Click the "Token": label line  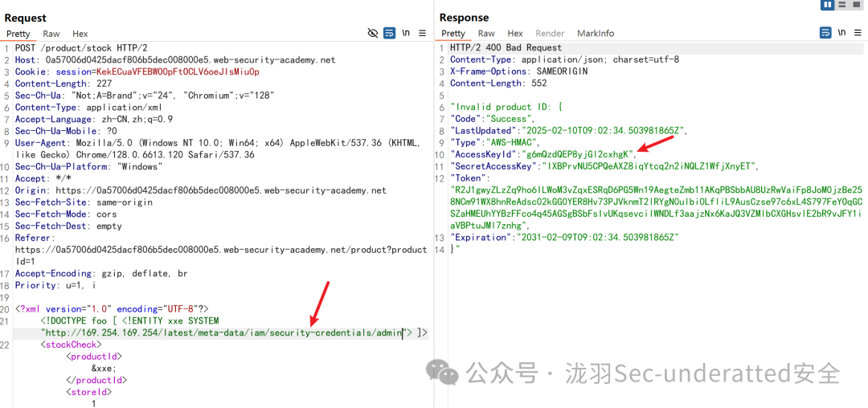click(x=470, y=179)
